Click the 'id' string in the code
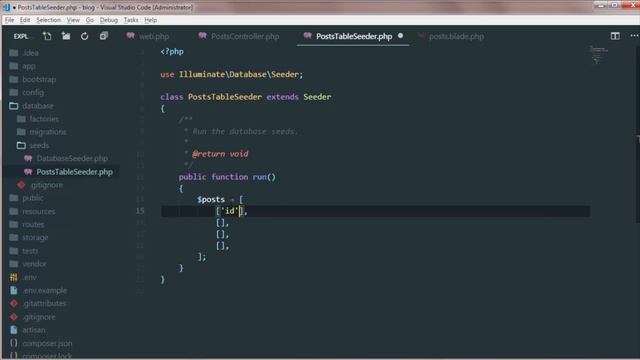 click(230, 211)
